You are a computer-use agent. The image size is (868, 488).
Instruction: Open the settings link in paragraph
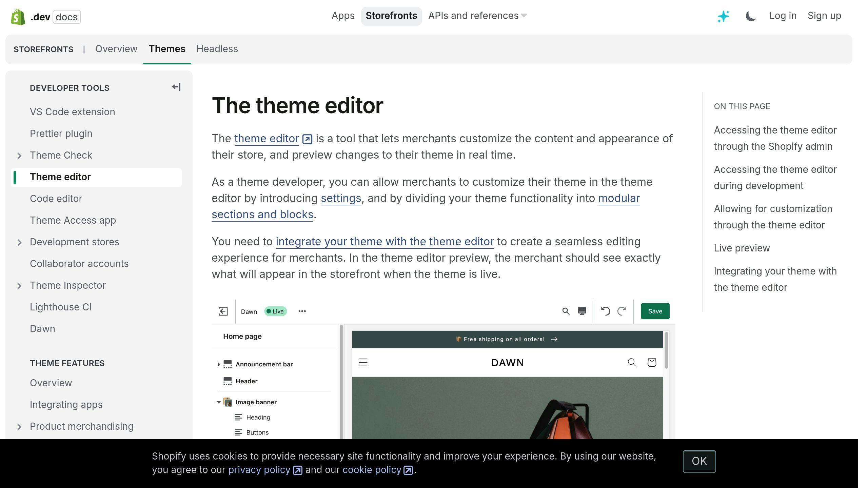click(x=341, y=198)
